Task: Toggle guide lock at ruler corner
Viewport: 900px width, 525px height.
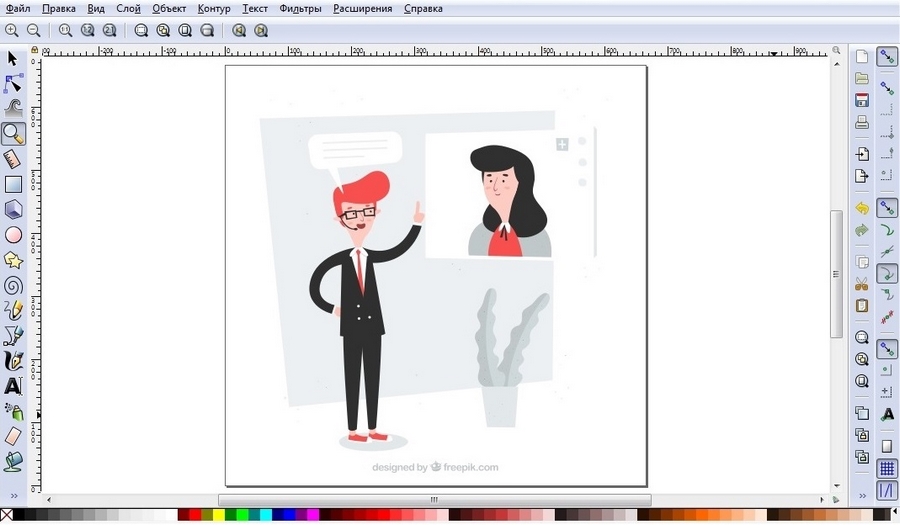Action: pos(34,50)
